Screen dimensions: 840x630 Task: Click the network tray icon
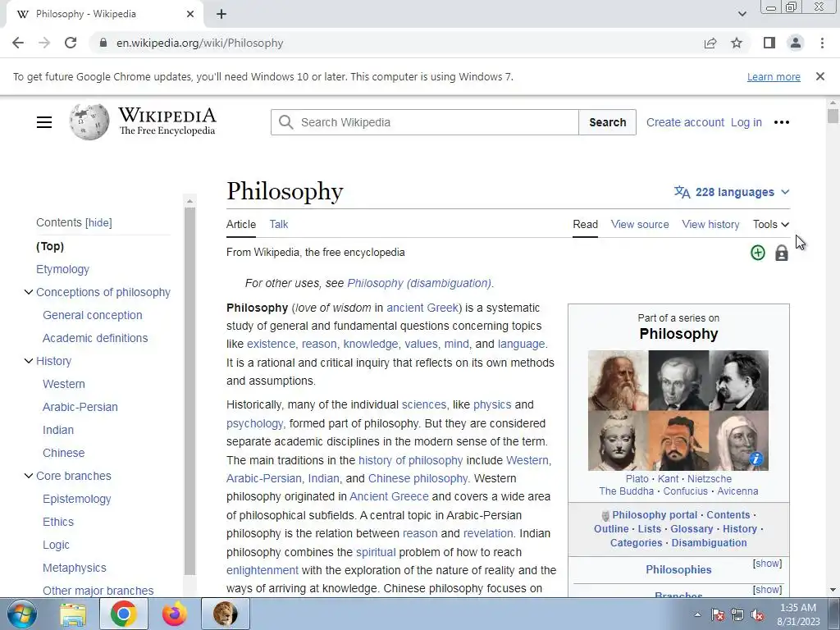coord(737,615)
